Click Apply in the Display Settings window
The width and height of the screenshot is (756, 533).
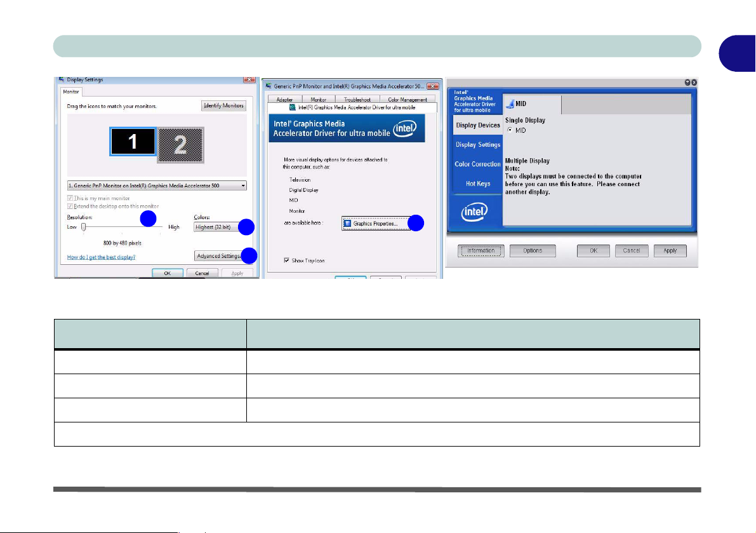click(x=237, y=274)
